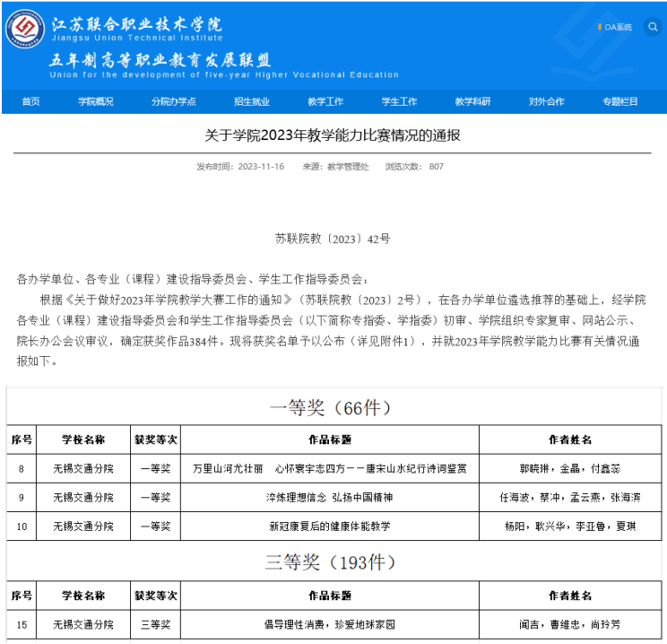Open the search magnifier icon

[652, 27]
